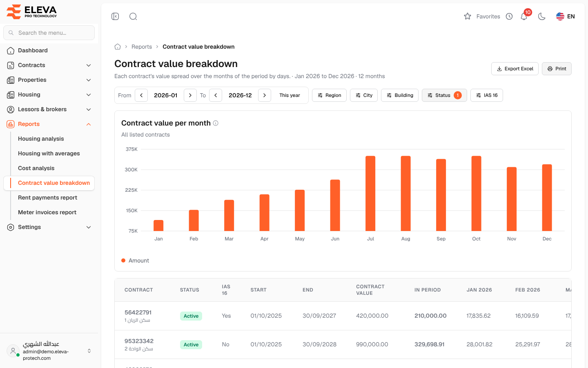Expand the Housing menu chevron
Screen dimensions: 588x368
pos(89,95)
